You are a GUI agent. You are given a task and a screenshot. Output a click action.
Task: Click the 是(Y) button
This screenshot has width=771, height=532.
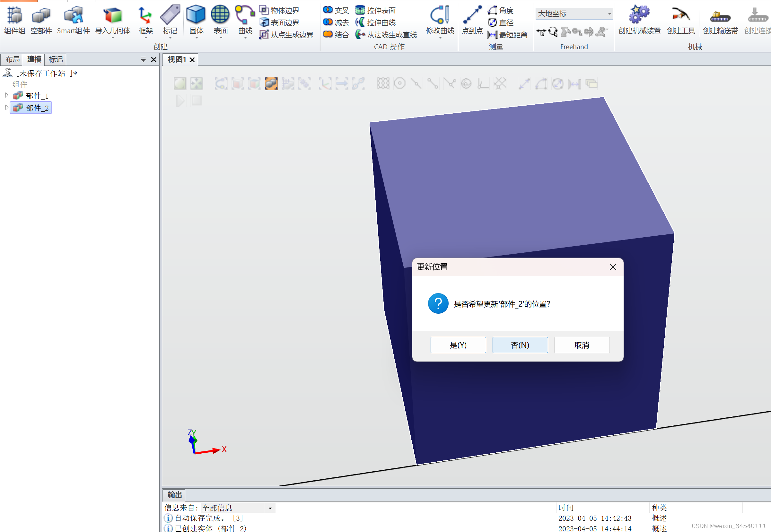458,345
